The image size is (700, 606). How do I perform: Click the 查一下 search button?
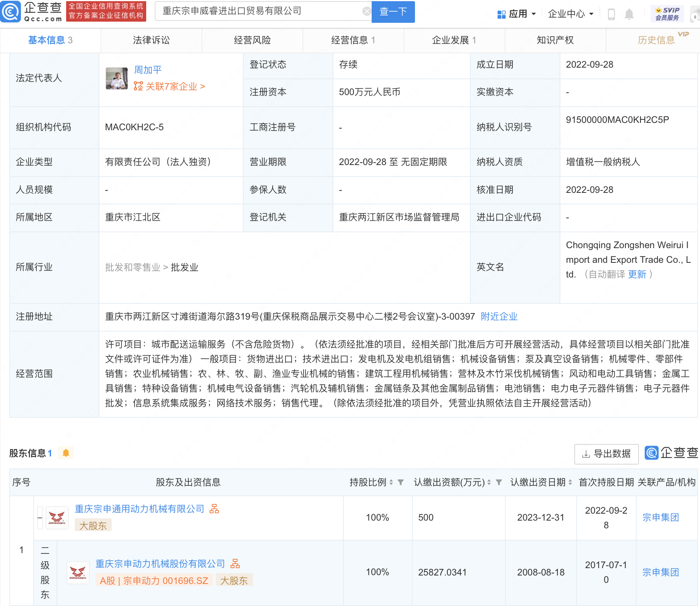[x=393, y=12]
